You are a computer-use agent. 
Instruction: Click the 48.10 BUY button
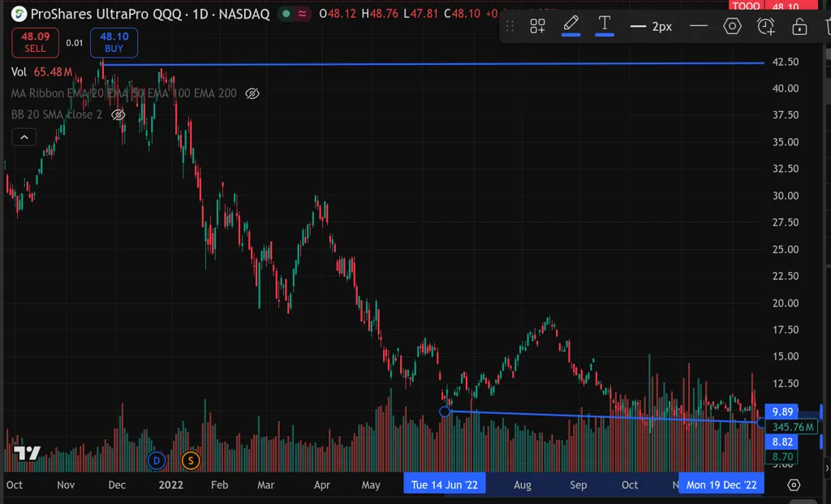[x=114, y=42]
